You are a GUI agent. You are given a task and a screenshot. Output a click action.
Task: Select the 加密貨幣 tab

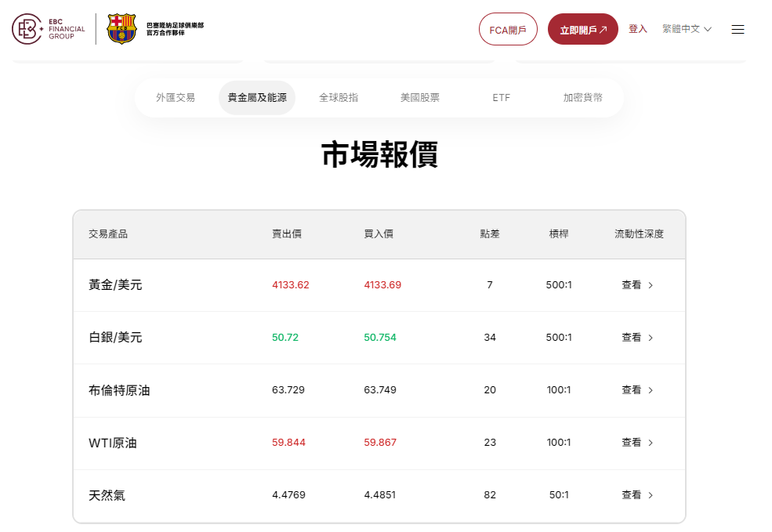(582, 97)
